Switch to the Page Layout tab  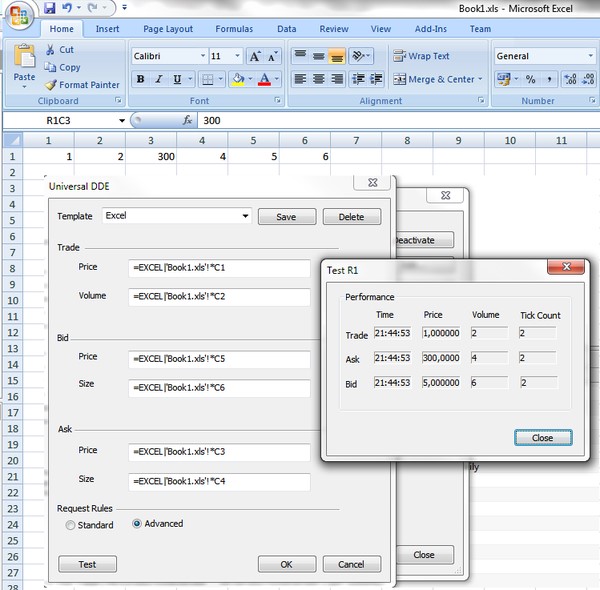pyautogui.click(x=168, y=29)
